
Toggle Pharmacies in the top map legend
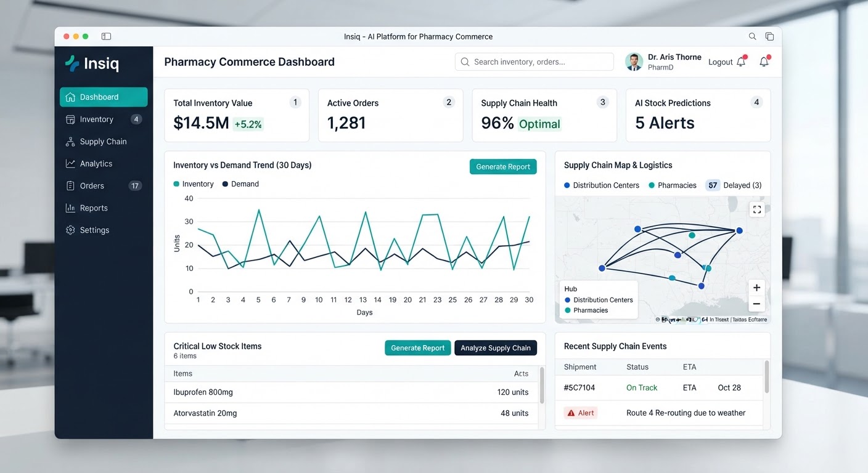point(673,185)
